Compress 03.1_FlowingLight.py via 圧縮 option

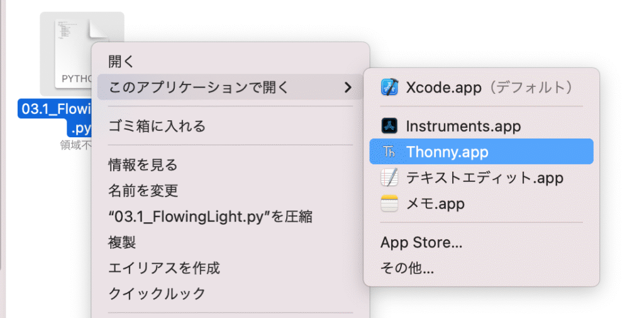pos(211,217)
